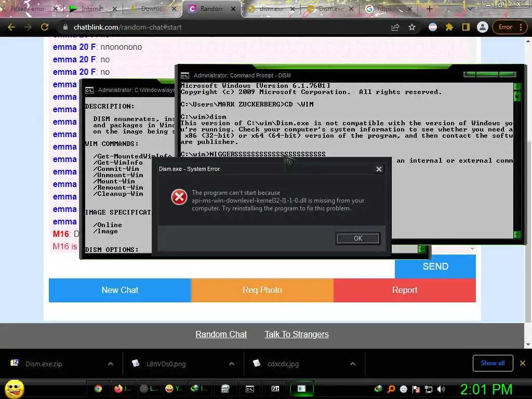Show all downloads
Screen dimensions: 532x399
coord(493,363)
